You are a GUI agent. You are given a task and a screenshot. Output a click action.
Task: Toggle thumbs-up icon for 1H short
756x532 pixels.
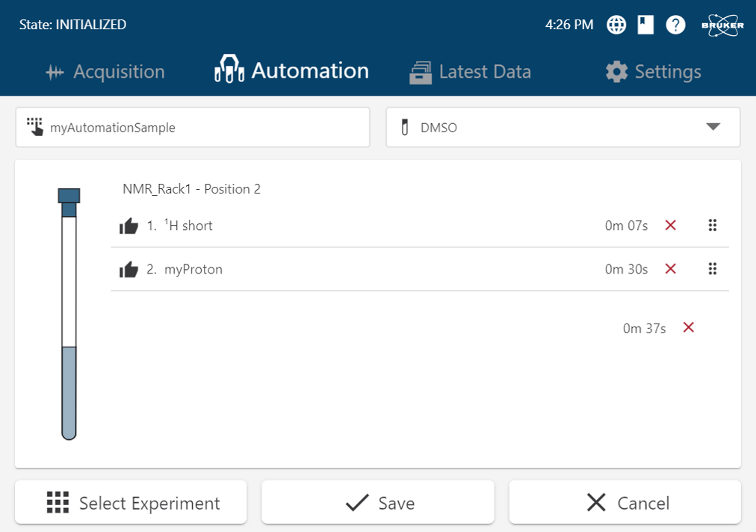pos(129,226)
